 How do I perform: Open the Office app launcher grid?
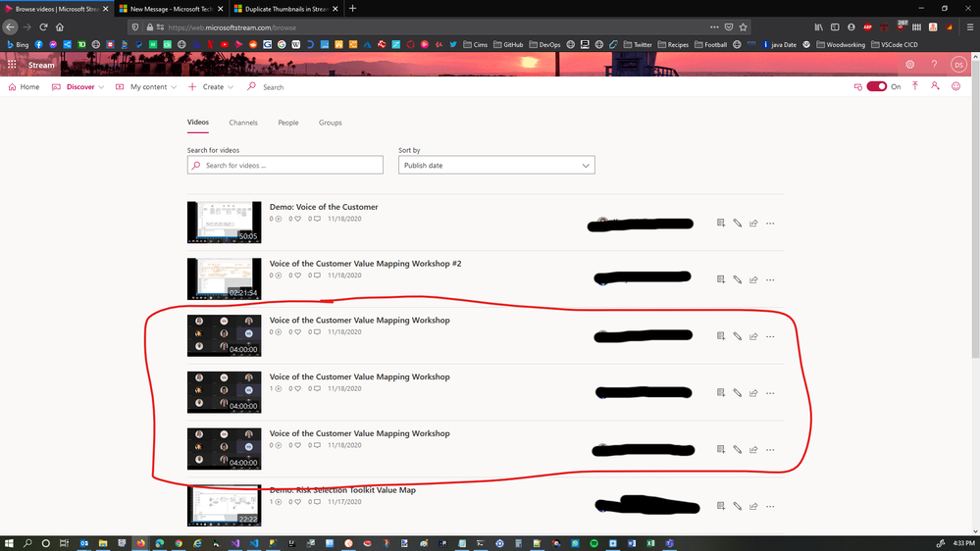coord(12,65)
